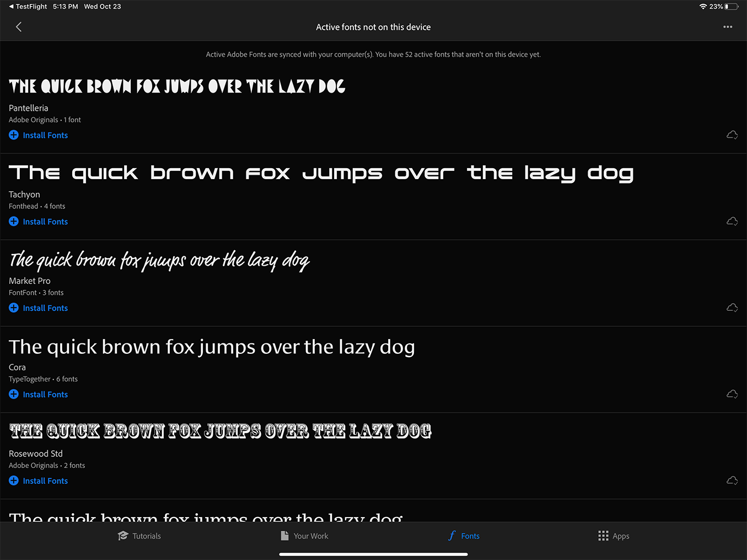Click the blue plus icon under Cora
The height and width of the screenshot is (560, 747).
pyautogui.click(x=14, y=394)
